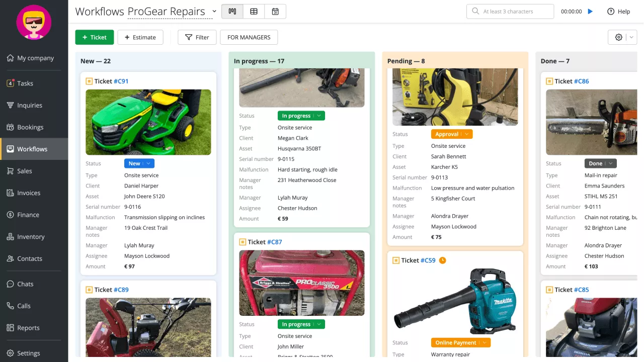The width and height of the screenshot is (644, 362).
Task: Open ticket #C85 link
Action: (x=581, y=290)
